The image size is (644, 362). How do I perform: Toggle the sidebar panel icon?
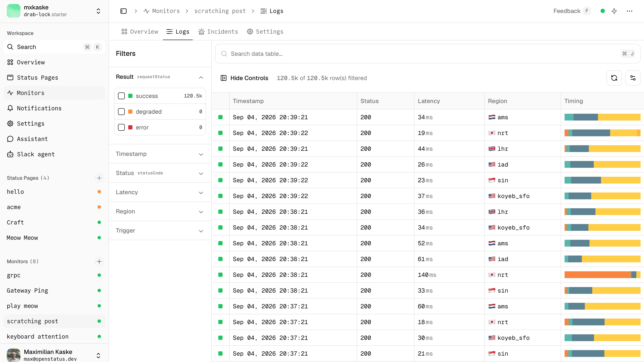(124, 11)
